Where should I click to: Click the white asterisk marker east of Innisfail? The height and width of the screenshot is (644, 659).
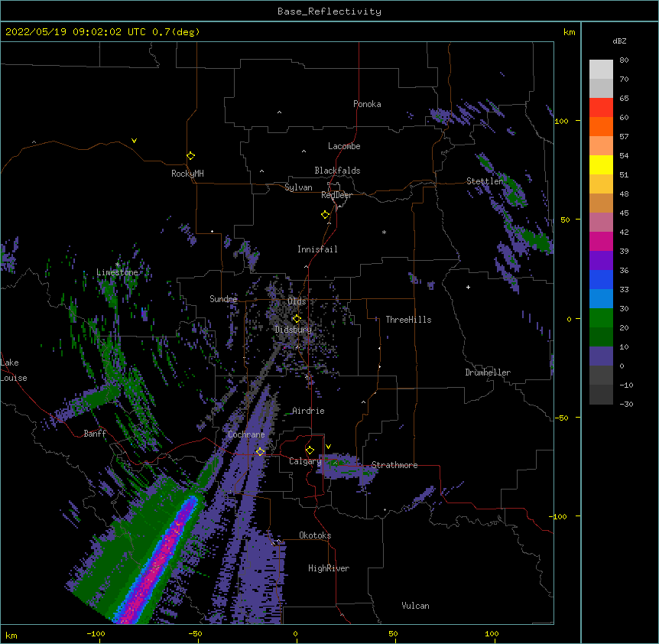click(x=384, y=232)
